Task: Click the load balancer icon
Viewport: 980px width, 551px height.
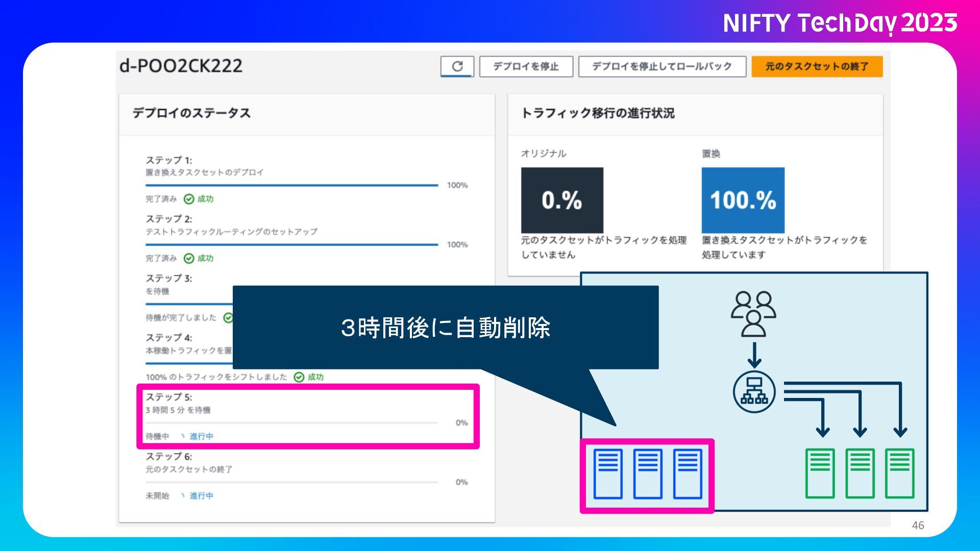Action: tap(754, 392)
